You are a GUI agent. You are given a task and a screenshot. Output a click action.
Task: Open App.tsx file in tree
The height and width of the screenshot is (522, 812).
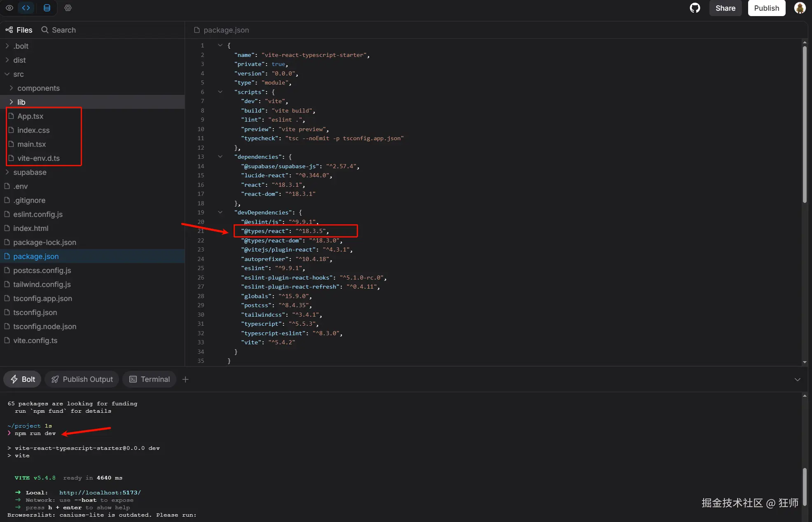tap(30, 116)
